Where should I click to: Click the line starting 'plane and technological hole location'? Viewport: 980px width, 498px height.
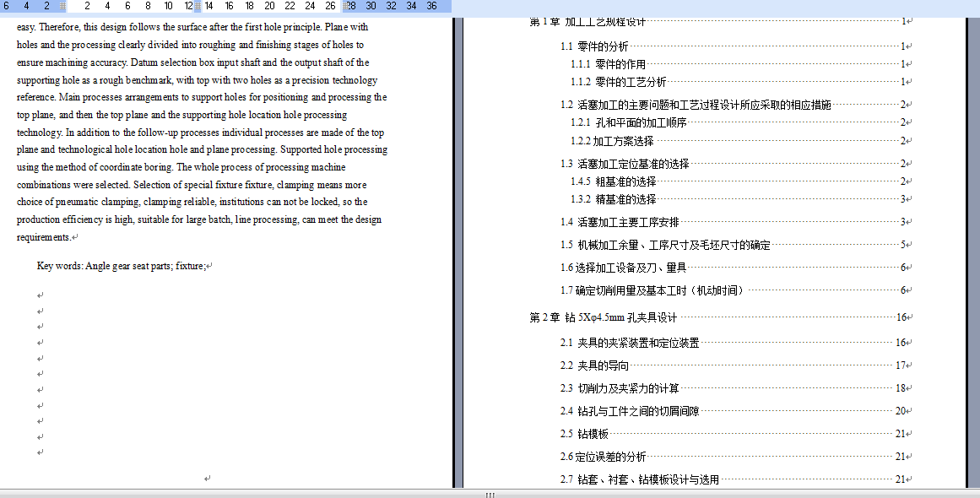point(202,150)
